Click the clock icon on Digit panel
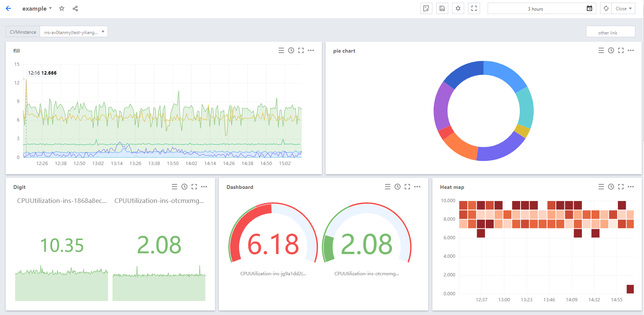 pos(184,187)
